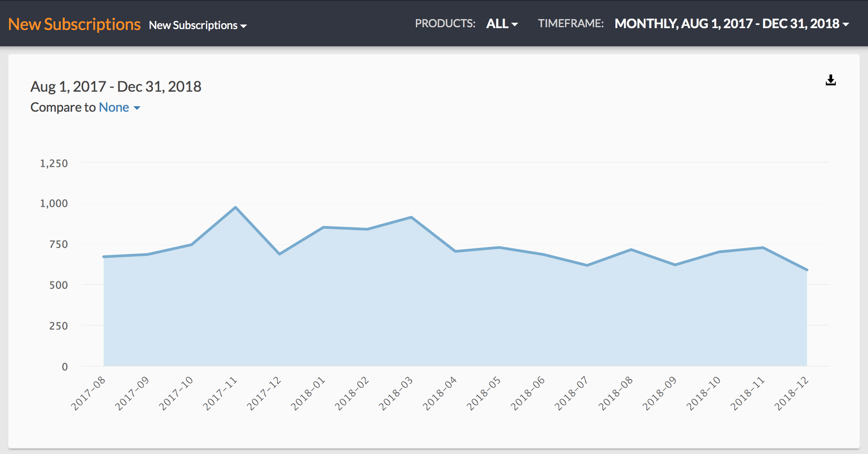Open the New Subscriptions metric dropdown
The image size is (868, 454).
click(198, 25)
